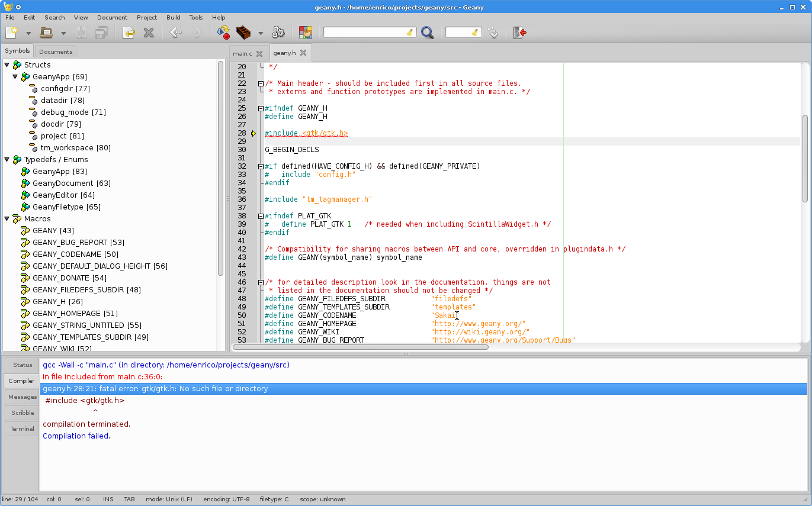Select the Symbols sidebar tab
Viewport: 812px width, 506px height.
point(17,51)
